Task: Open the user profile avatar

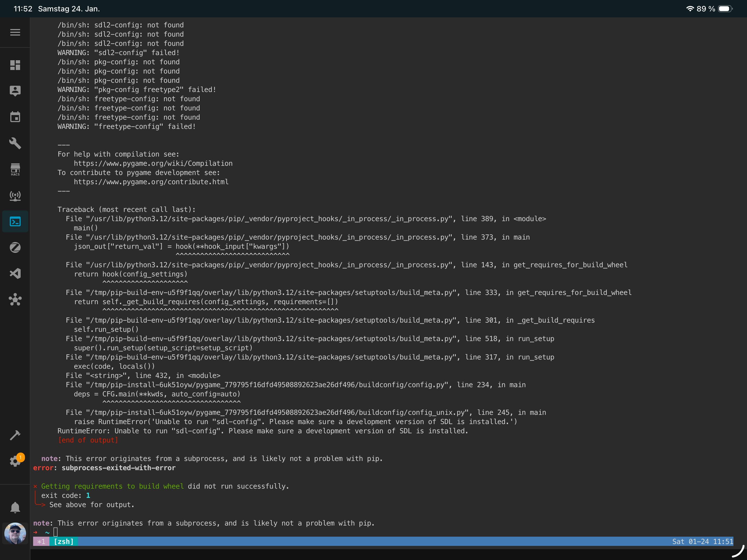Action: point(15,533)
